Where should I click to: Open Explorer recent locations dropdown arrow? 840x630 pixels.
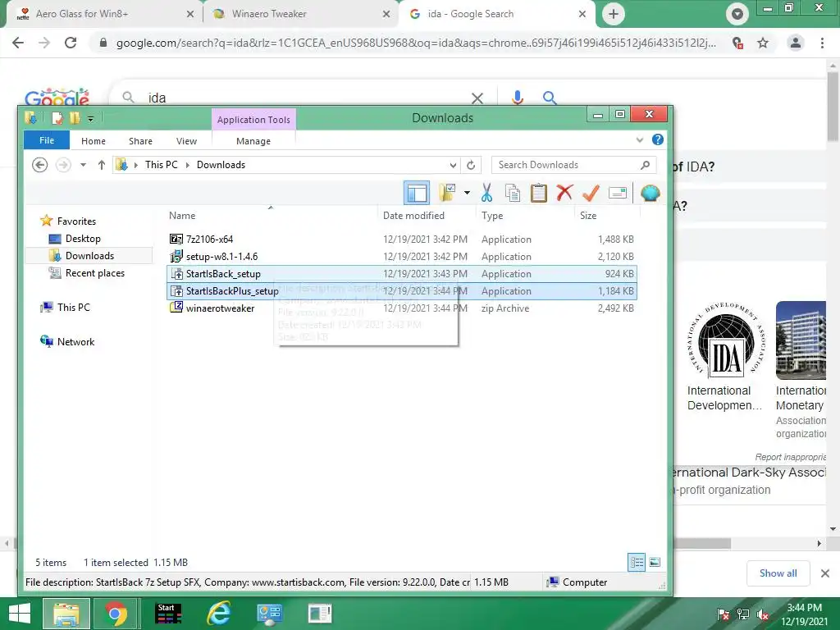[83, 165]
